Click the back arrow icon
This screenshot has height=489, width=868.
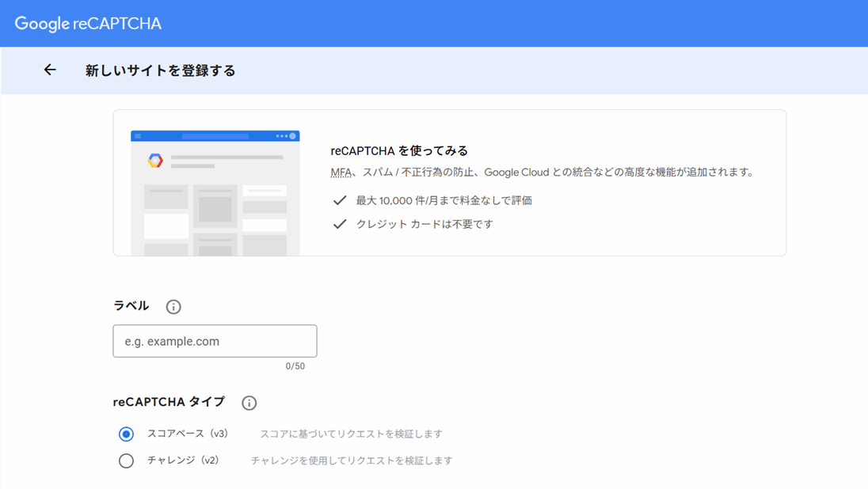[x=50, y=70]
